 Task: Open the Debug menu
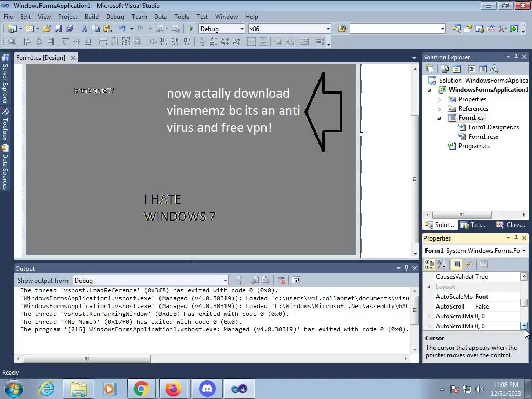coord(115,17)
